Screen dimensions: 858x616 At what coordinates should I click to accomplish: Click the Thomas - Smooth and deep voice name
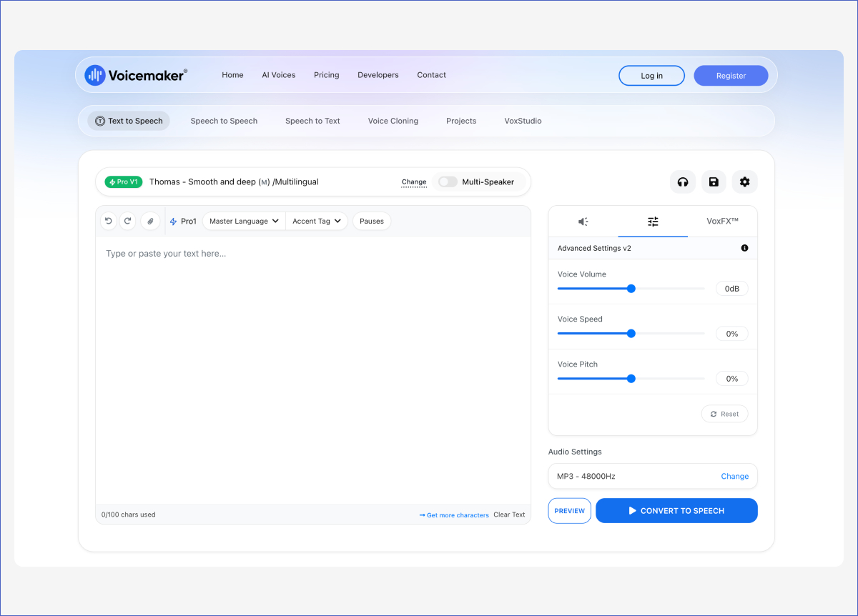tap(234, 182)
